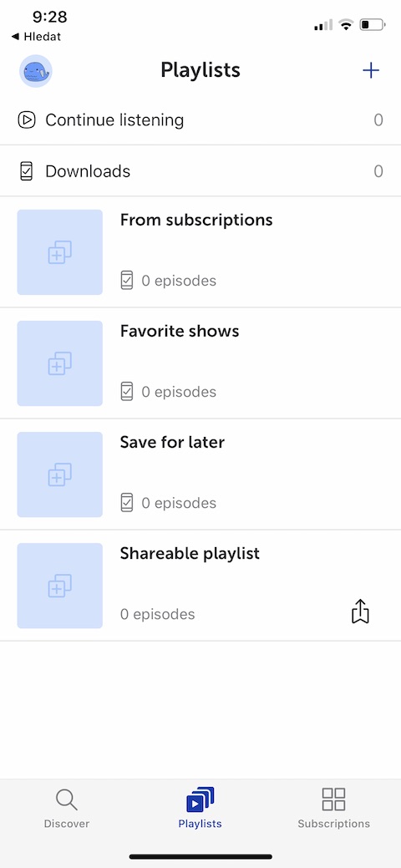This screenshot has height=868, width=401.
Task: Tap the plus icon to add playlist
Action: tap(371, 70)
